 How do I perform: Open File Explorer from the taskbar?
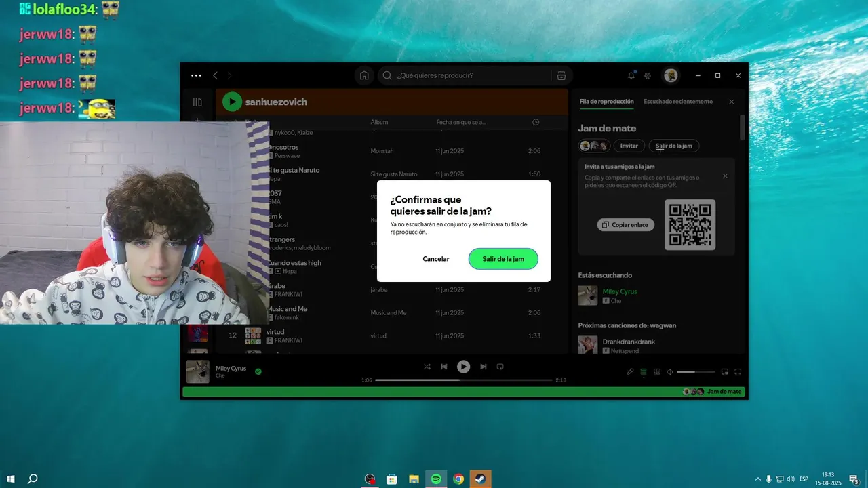414,479
